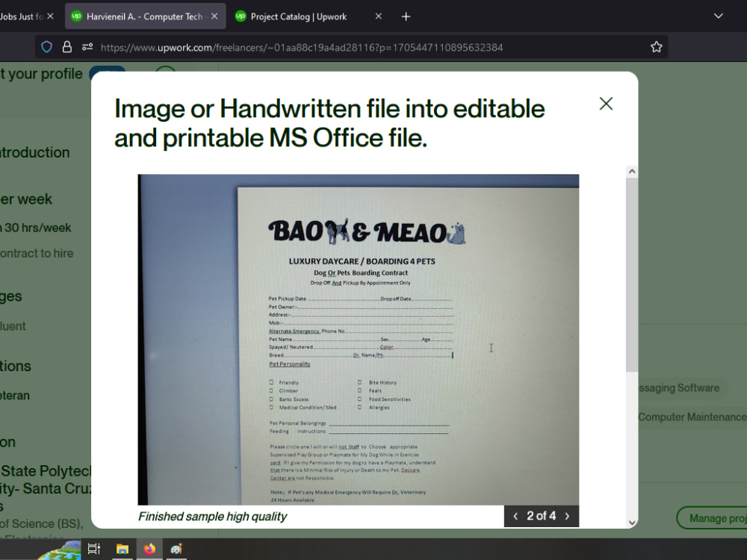Close the project image modal dialog
Image resolution: width=747 pixels, height=560 pixels.
[606, 104]
